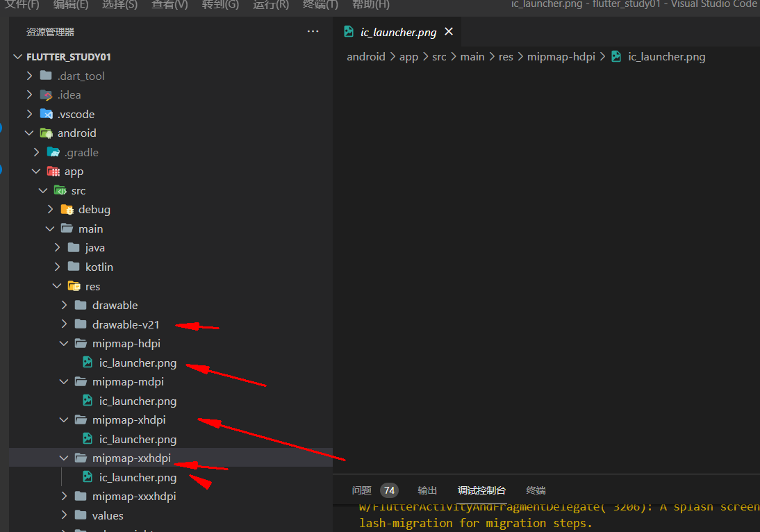Switch to the 问题 panel tab
The width and height of the screenshot is (760, 532).
(361, 490)
